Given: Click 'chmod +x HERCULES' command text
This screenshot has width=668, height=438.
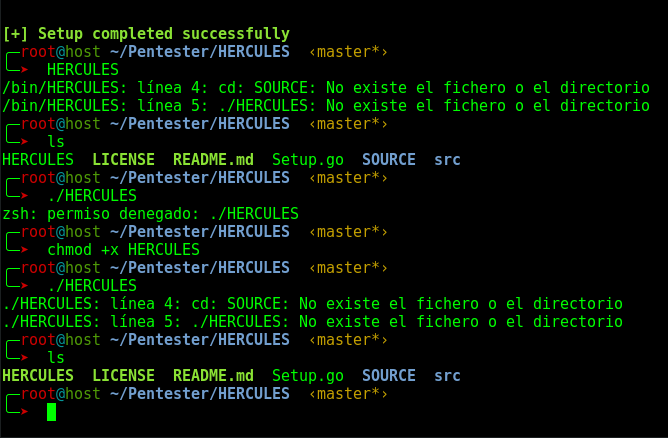Looking at the screenshot, I should [x=123, y=250].
